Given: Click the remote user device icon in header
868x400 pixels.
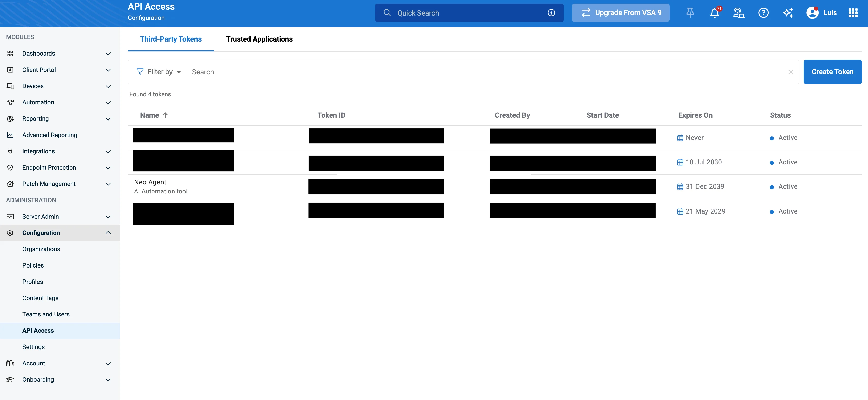Looking at the screenshot, I should pos(739,13).
